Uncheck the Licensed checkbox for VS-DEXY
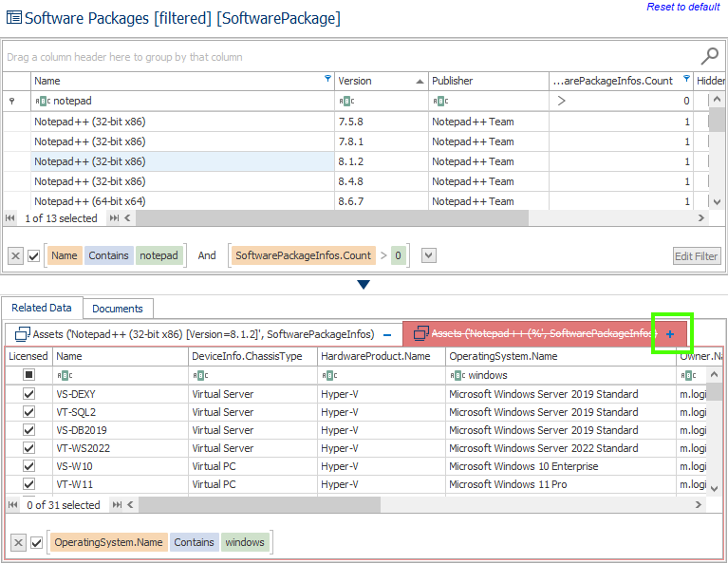Screen dimensions: 728x564 click(28, 394)
